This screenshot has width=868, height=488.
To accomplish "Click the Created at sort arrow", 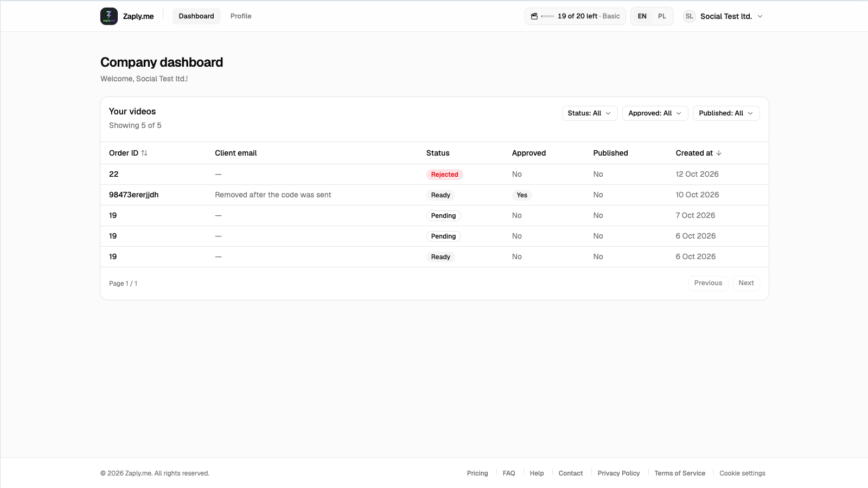I will point(719,153).
